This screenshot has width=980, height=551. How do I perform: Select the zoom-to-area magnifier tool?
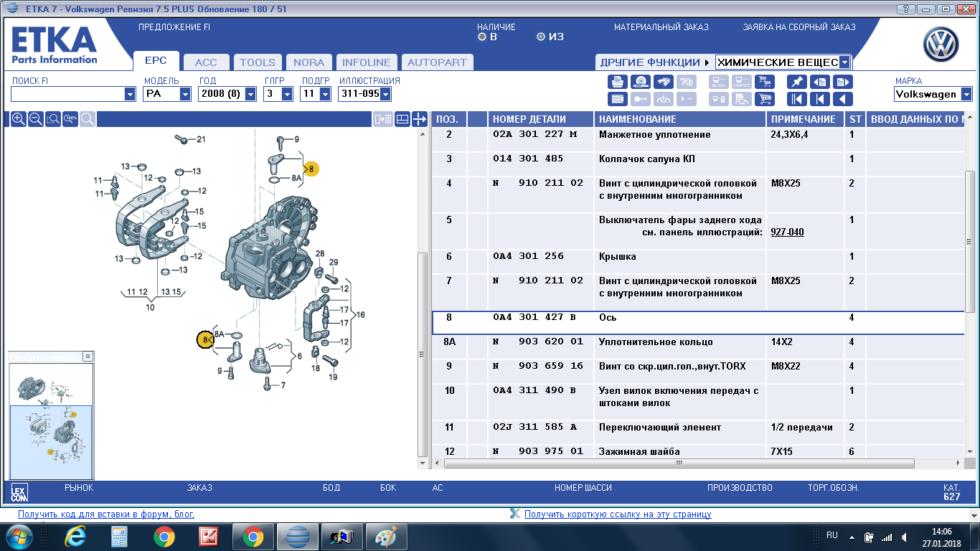[52, 119]
